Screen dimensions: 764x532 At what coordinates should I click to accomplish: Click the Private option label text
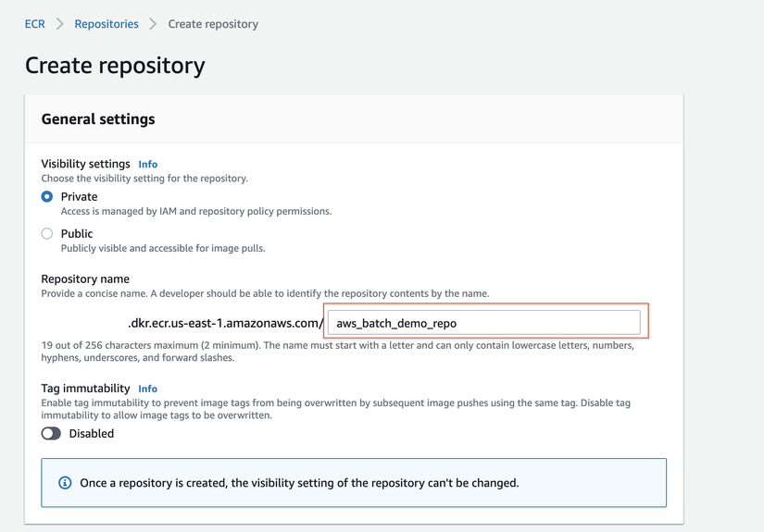click(80, 197)
